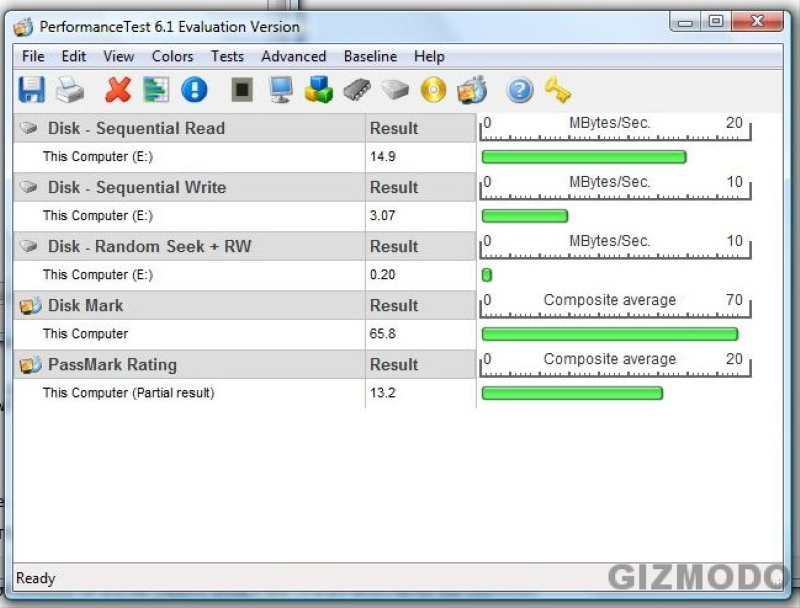Click the memory chip toolbar icon
This screenshot has width=800, height=608.
click(357, 90)
